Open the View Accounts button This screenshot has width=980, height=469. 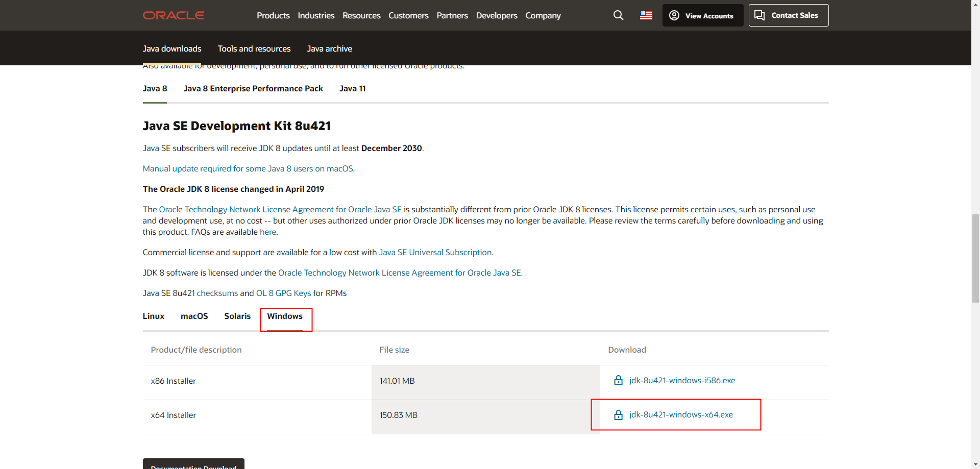(702, 15)
